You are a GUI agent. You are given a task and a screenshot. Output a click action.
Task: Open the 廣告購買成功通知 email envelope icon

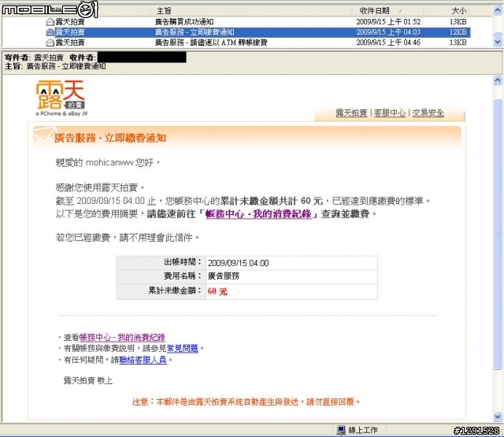(x=50, y=22)
